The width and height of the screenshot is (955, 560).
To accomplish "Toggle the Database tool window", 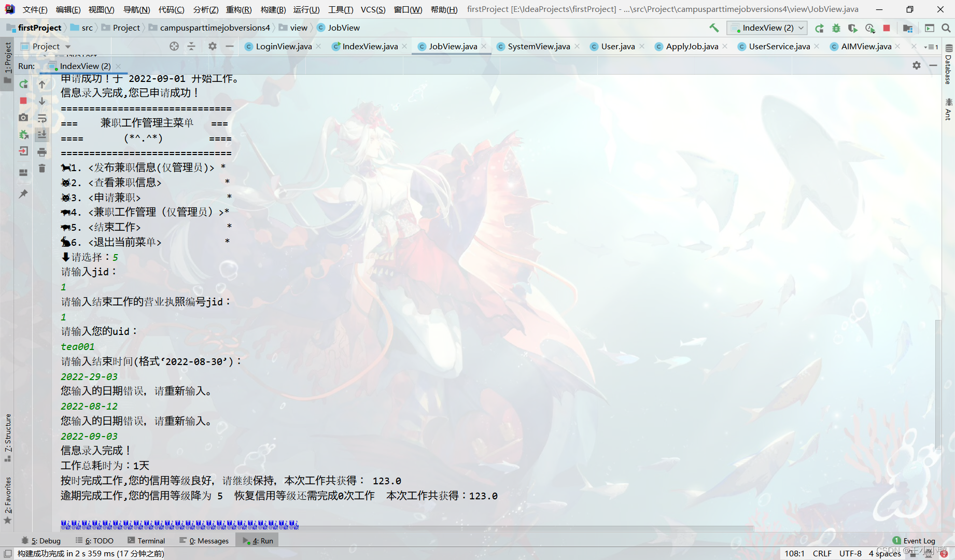I will (x=948, y=64).
